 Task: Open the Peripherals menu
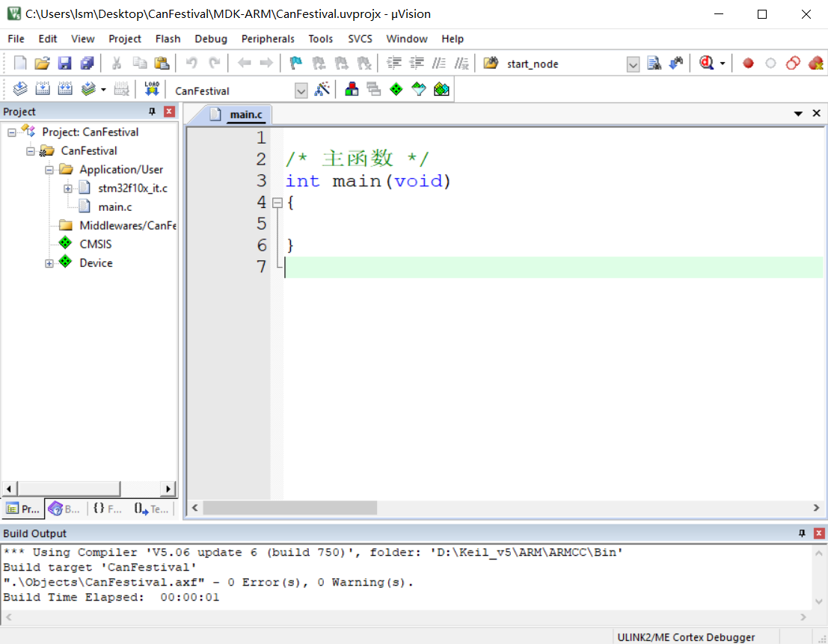pos(268,39)
